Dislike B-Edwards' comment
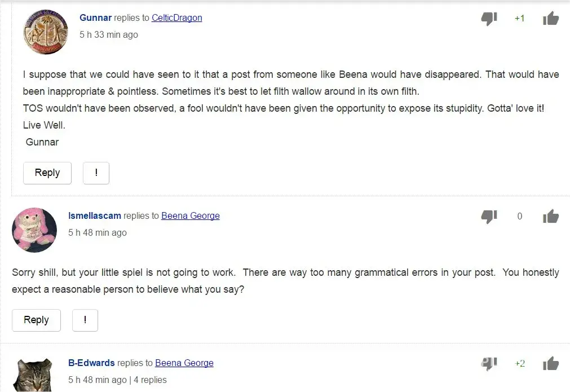Viewport: 570px width, 392px height. coord(489,363)
